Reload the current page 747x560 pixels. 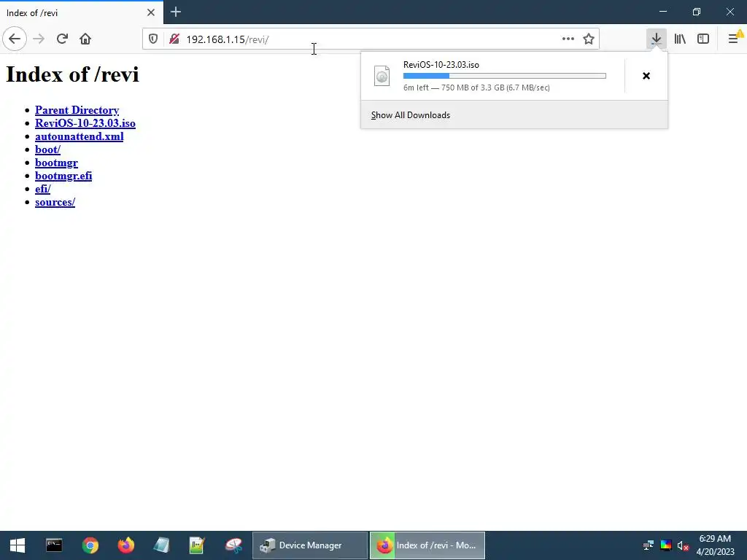click(62, 39)
